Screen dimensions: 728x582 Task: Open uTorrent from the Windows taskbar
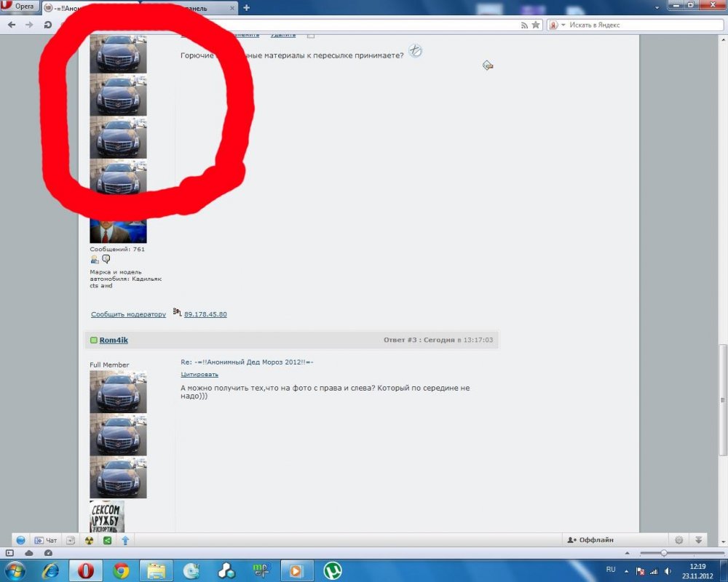click(333, 570)
